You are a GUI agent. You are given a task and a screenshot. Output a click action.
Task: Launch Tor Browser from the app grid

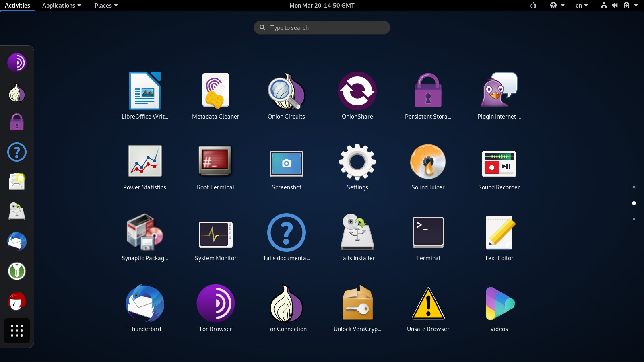216,308
